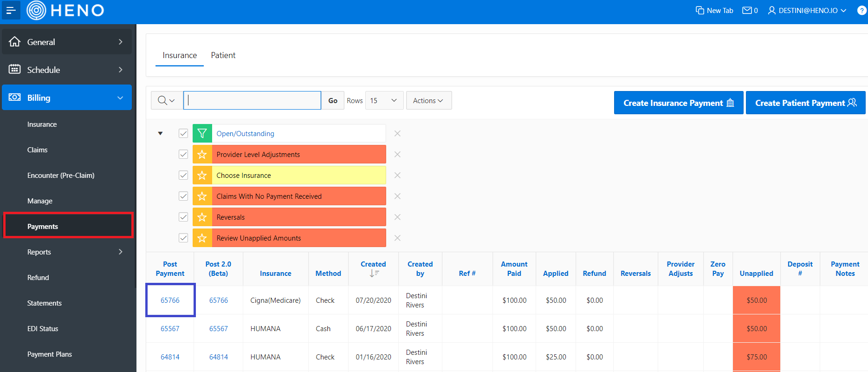Open Post Payment link 65567

pos(170,328)
